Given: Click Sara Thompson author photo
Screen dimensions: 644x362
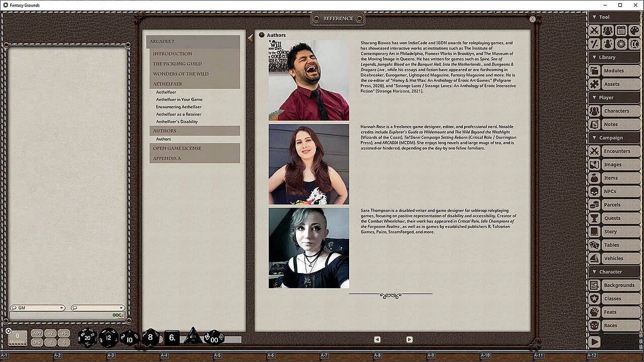Looking at the screenshot, I should (308, 248).
